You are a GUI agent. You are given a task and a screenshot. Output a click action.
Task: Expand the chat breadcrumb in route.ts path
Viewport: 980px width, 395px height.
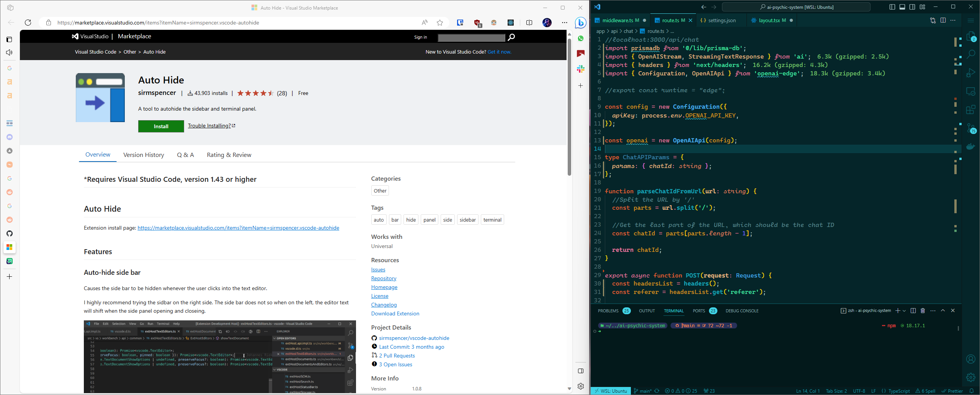[x=628, y=31]
